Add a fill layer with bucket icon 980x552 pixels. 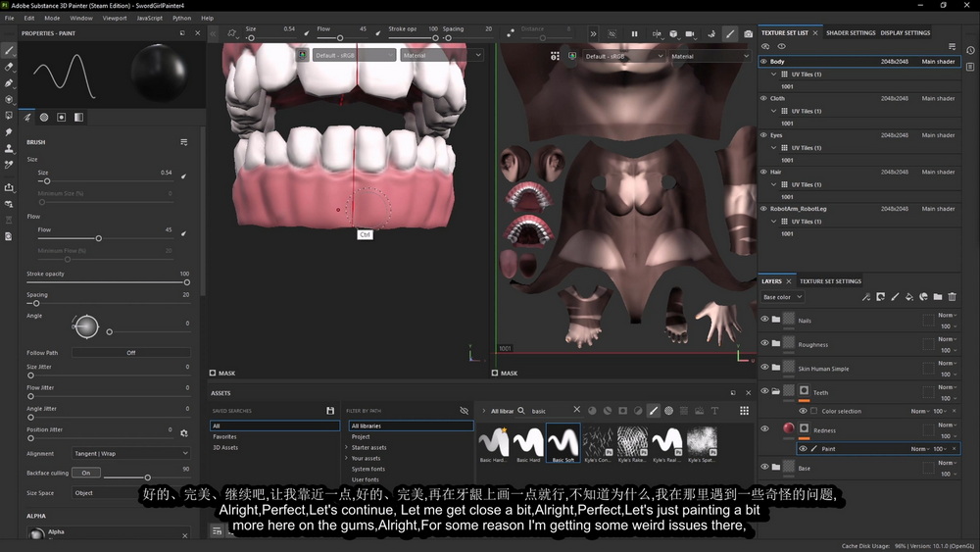click(x=909, y=297)
